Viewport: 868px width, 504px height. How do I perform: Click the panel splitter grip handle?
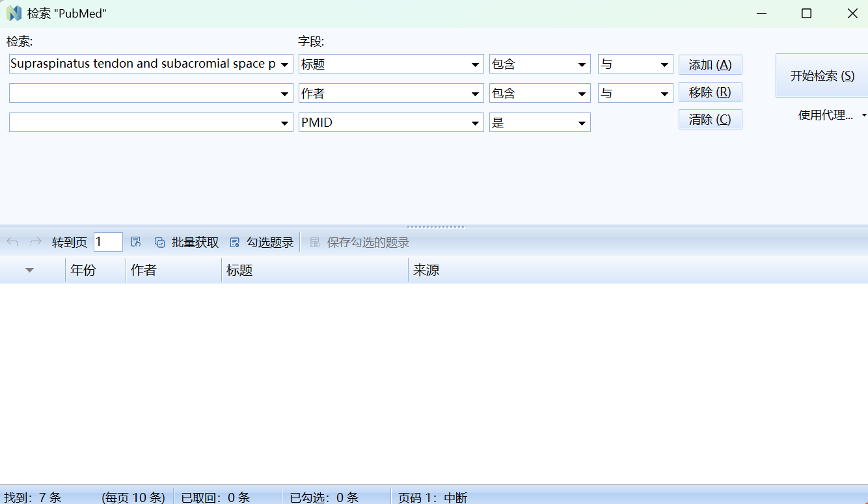click(436, 227)
